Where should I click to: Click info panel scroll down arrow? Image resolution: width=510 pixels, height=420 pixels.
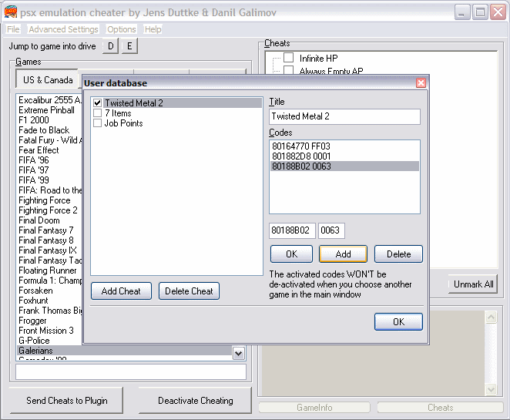491,389
